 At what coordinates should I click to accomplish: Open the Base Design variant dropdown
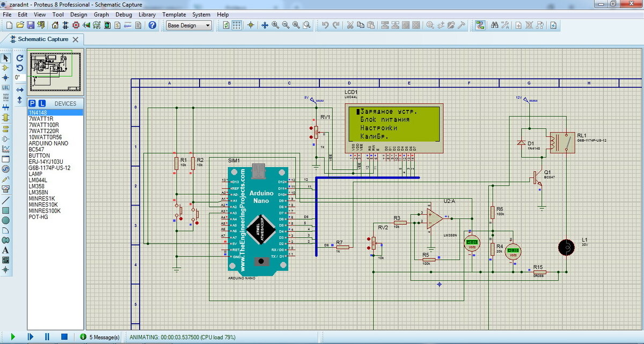189,25
